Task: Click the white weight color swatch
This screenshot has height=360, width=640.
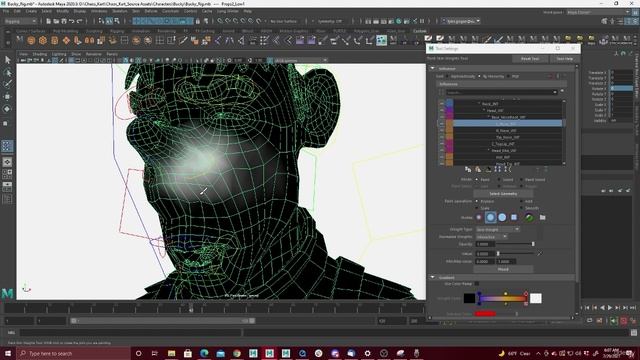Action: [x=536, y=298]
